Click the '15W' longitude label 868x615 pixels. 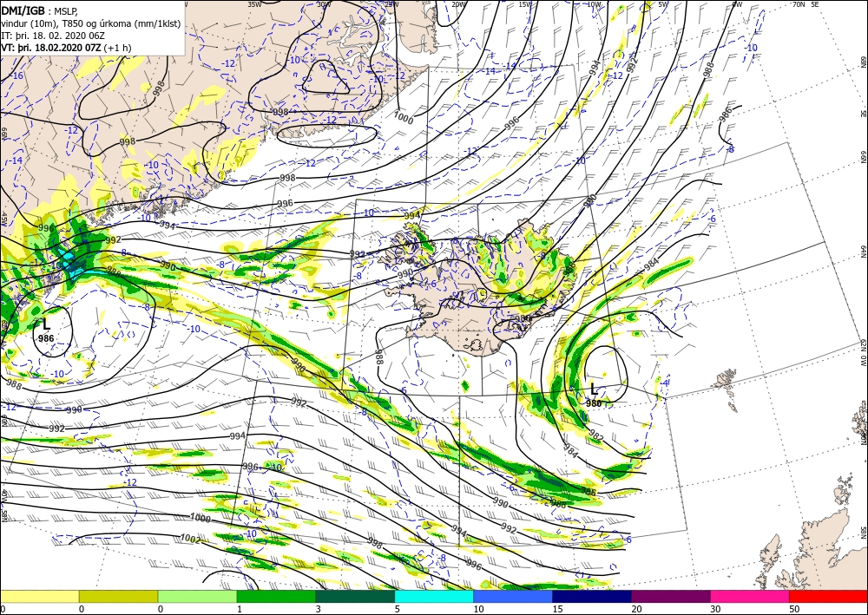pyautogui.click(x=525, y=3)
